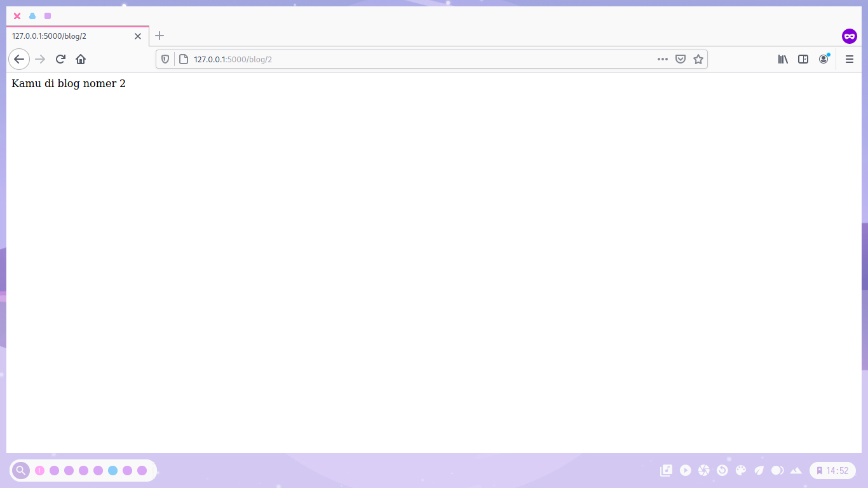Select the 127.0.0.1:5000/blog/2 tab
Screen dimensions: 868x488
point(70,36)
